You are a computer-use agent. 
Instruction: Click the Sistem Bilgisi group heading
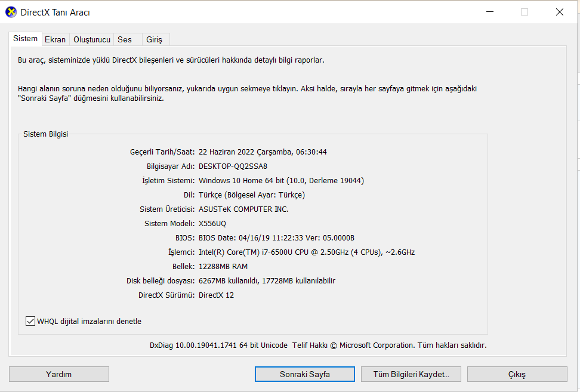coord(45,134)
